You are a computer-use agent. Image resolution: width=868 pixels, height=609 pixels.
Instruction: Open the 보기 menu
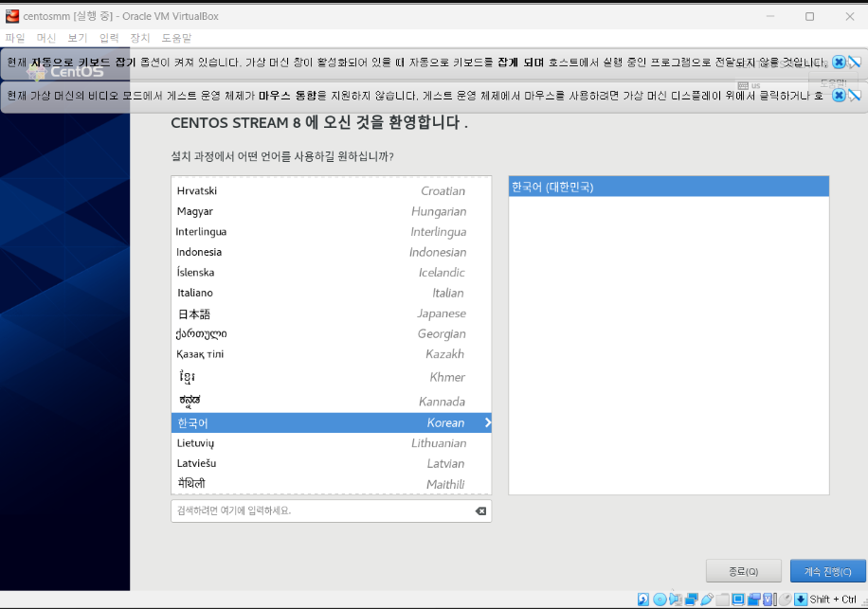tap(78, 38)
